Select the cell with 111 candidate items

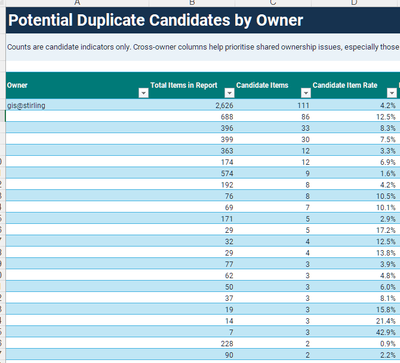coord(273,105)
